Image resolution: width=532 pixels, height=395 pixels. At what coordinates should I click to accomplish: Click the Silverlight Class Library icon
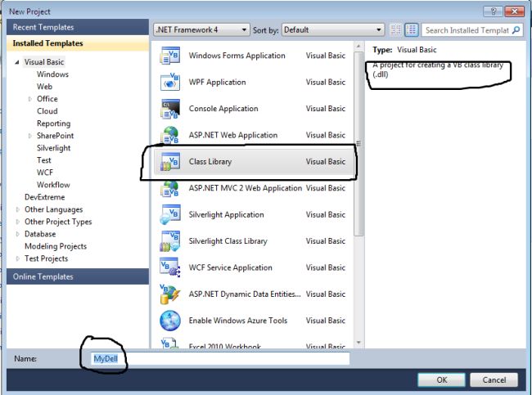pos(169,241)
